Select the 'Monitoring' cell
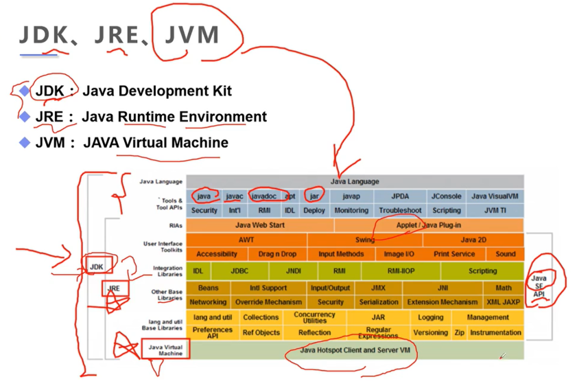Image resolution: width=588 pixels, height=388 pixels. tap(351, 211)
